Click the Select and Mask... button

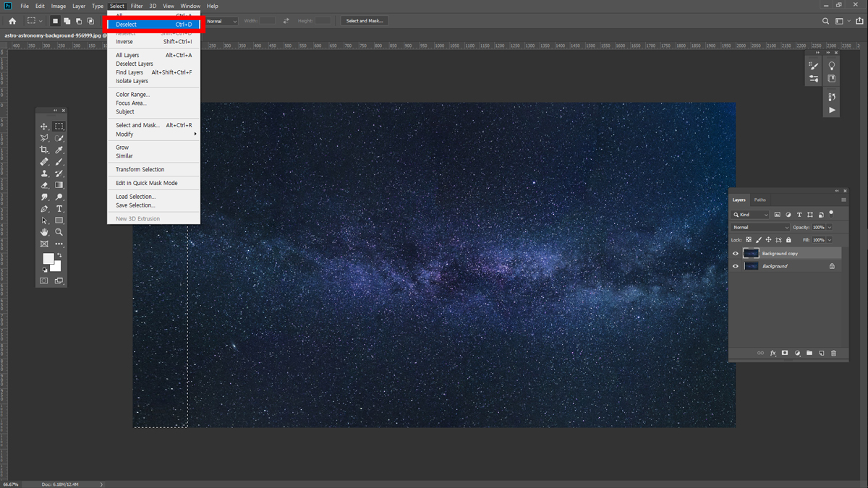point(365,21)
